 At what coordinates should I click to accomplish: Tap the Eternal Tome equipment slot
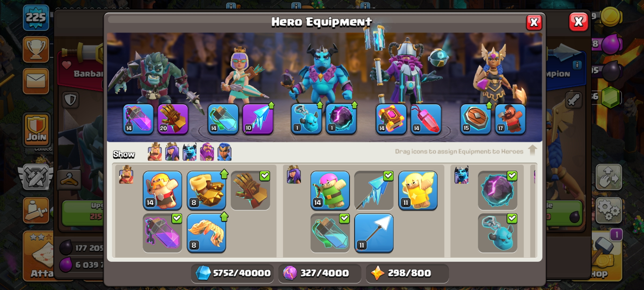(x=391, y=119)
